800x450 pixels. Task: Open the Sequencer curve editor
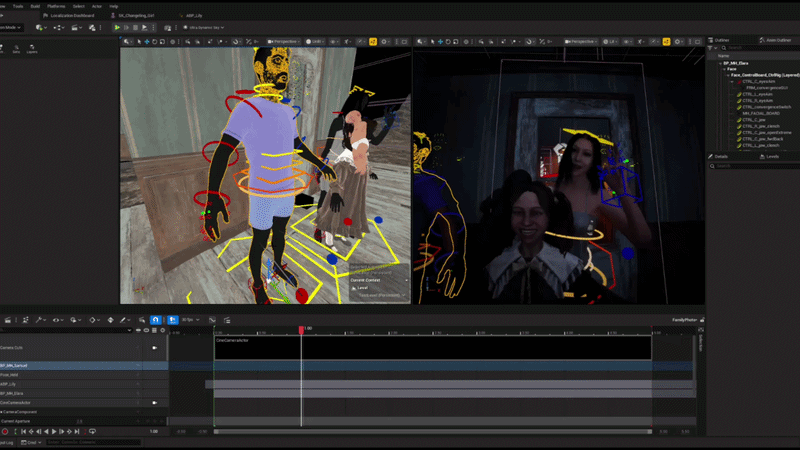coord(212,320)
